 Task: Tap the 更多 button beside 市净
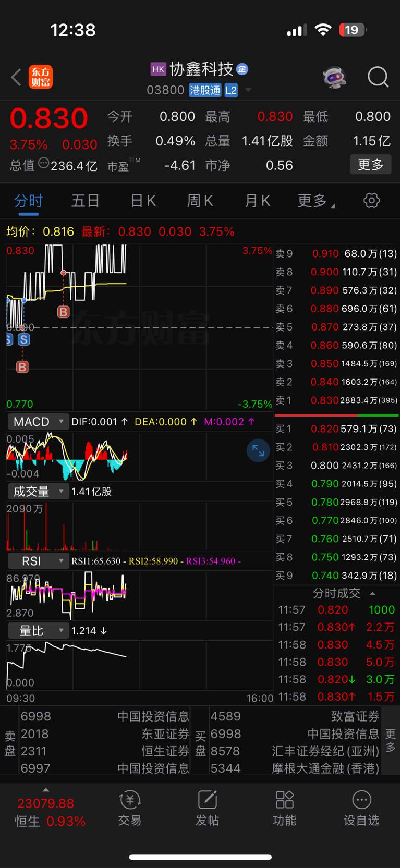[x=371, y=165]
